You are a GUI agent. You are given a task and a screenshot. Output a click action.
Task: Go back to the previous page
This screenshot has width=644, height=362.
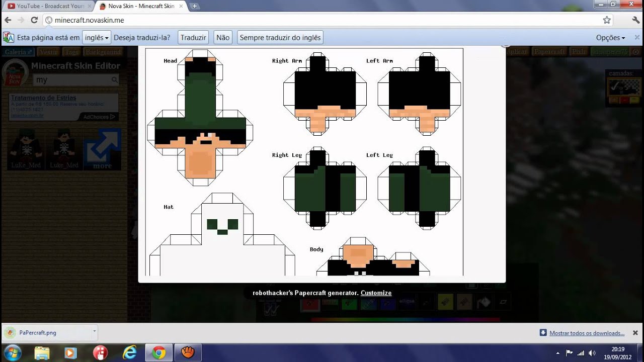(8, 20)
